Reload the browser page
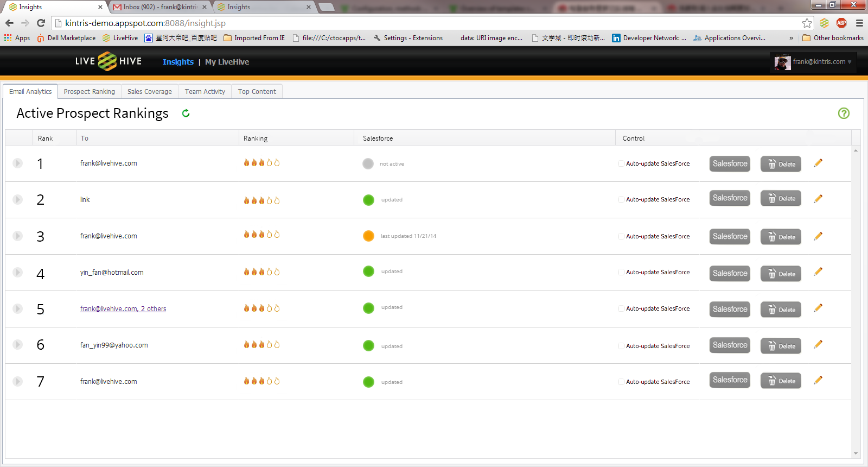 pos(41,23)
